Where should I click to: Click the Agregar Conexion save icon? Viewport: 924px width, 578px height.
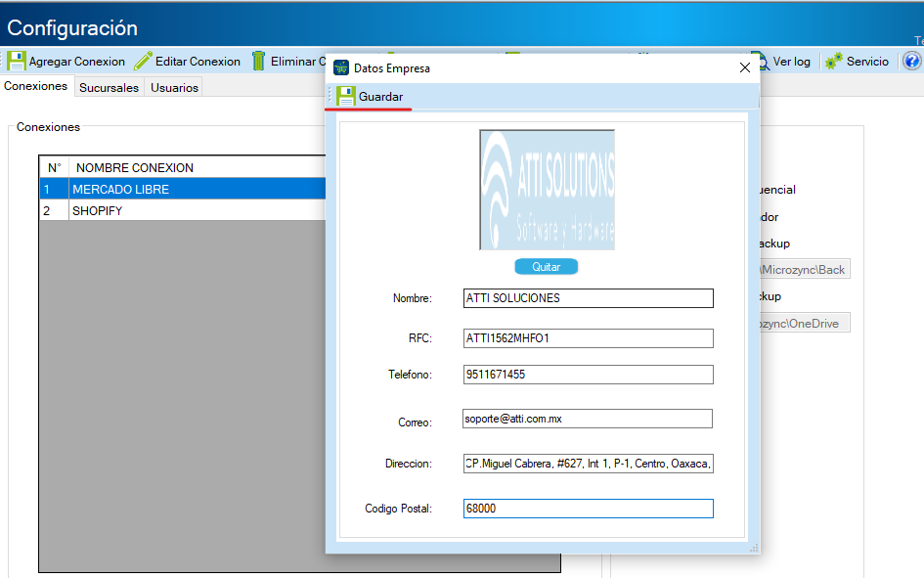pos(17,61)
